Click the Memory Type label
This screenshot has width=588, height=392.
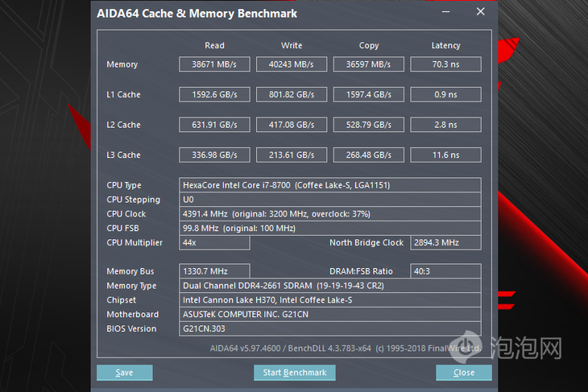coord(131,286)
